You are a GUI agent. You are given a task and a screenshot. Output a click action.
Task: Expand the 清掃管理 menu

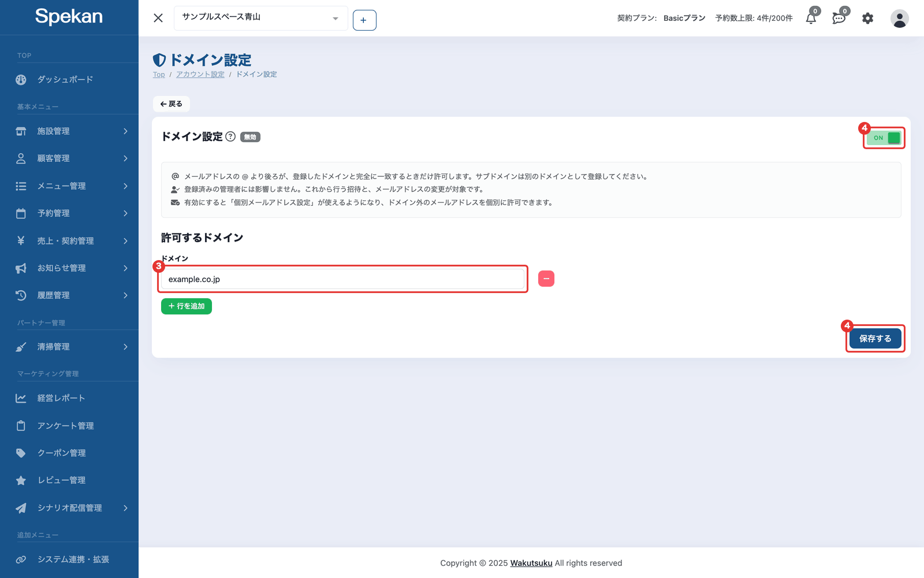click(69, 347)
